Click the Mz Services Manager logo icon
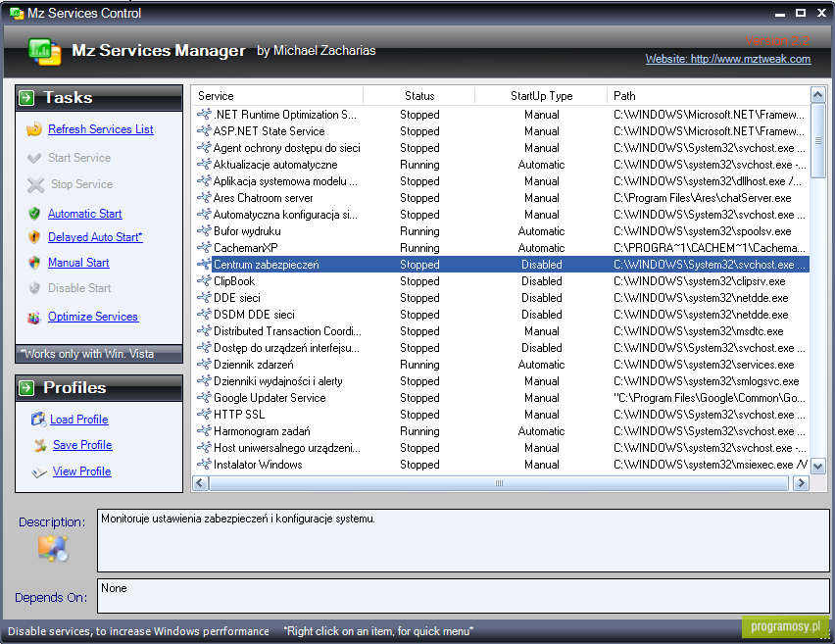835x644 pixels. coord(45,52)
